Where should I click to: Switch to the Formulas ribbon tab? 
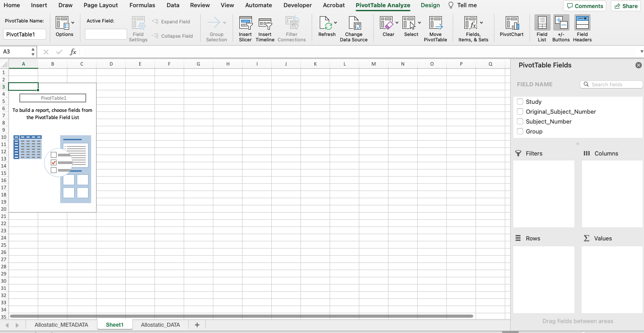tap(142, 5)
